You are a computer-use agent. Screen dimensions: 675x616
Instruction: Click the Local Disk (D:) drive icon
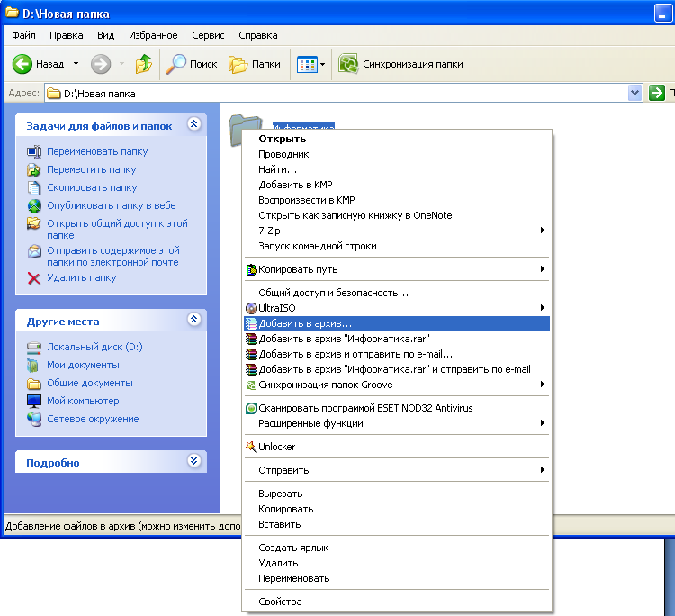34,347
